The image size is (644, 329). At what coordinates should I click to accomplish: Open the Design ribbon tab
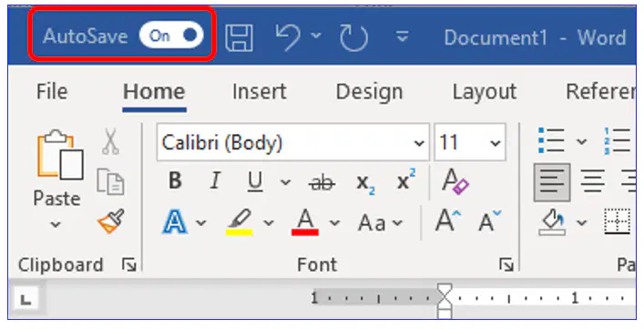[369, 92]
